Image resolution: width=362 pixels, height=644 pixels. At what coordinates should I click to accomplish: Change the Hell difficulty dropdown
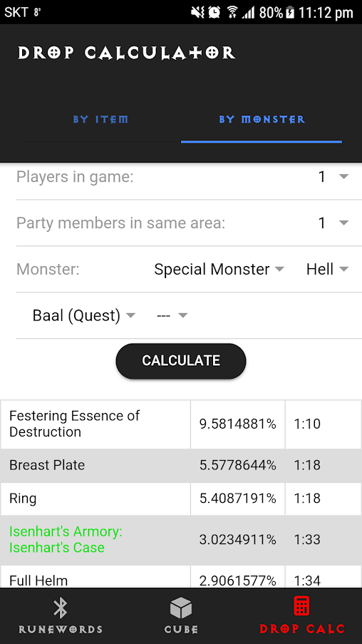tap(327, 270)
